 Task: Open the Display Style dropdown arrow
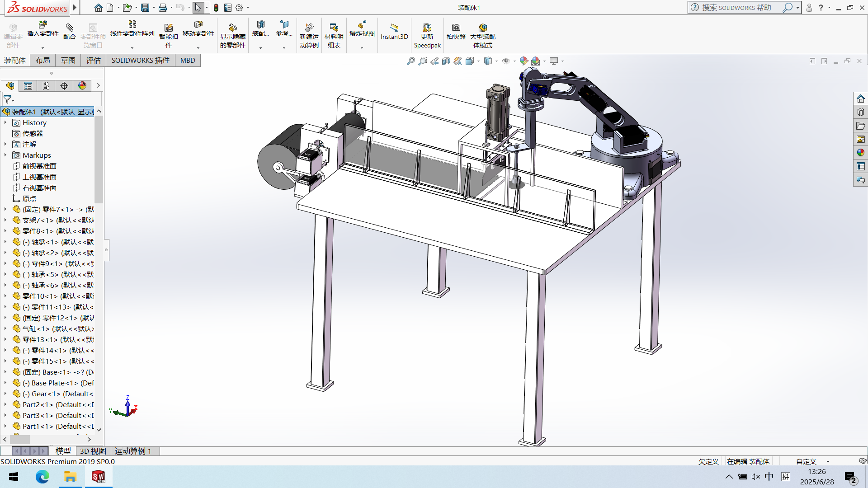(496, 61)
